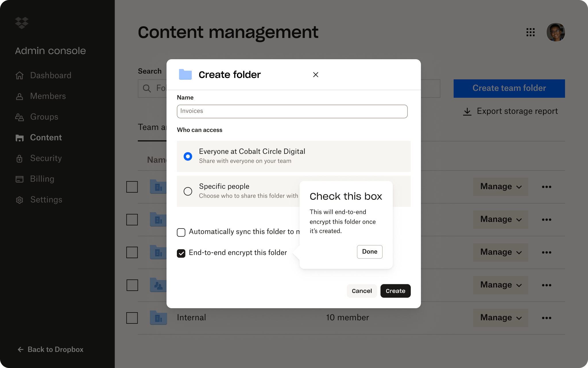
Task: Expand Manage dropdown in first folder row
Action: pyautogui.click(x=500, y=187)
